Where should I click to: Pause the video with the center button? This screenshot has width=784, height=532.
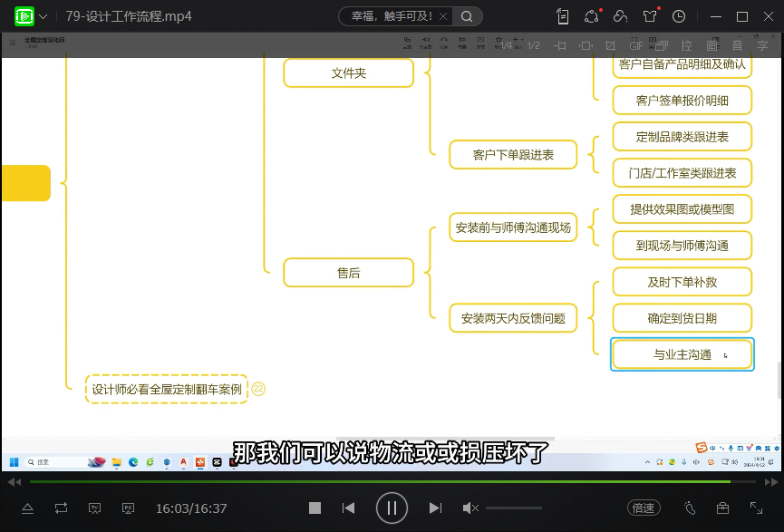[392, 508]
